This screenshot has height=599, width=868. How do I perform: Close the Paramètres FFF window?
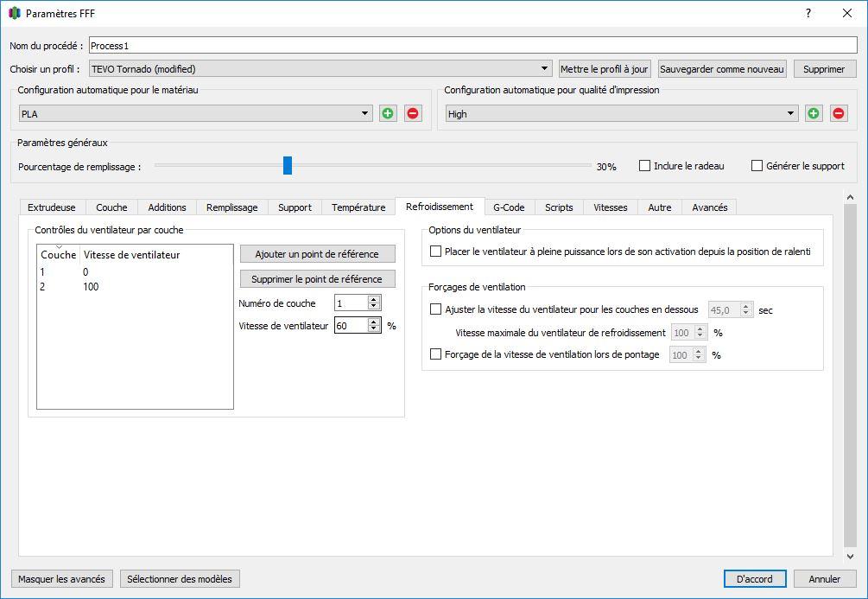pos(847,13)
